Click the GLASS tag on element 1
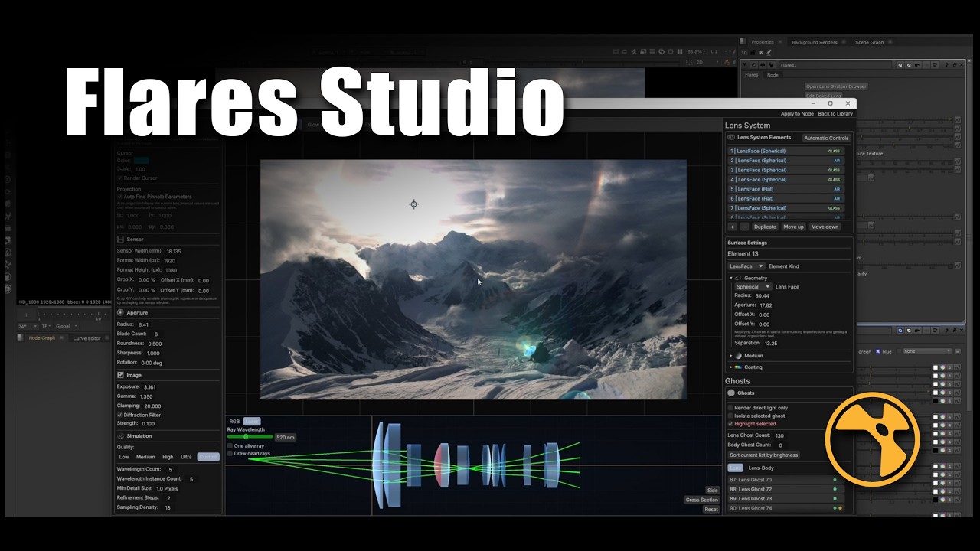The image size is (980, 551). 834,152
